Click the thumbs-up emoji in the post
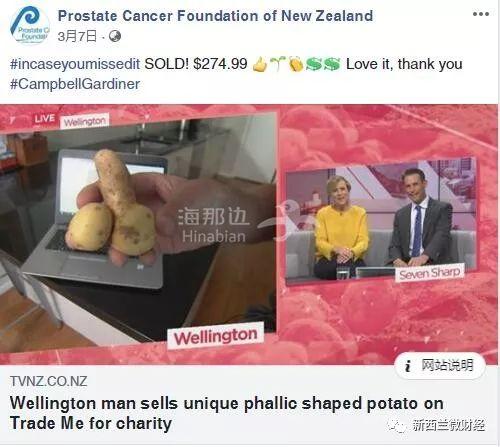The image size is (500, 447). (260, 64)
